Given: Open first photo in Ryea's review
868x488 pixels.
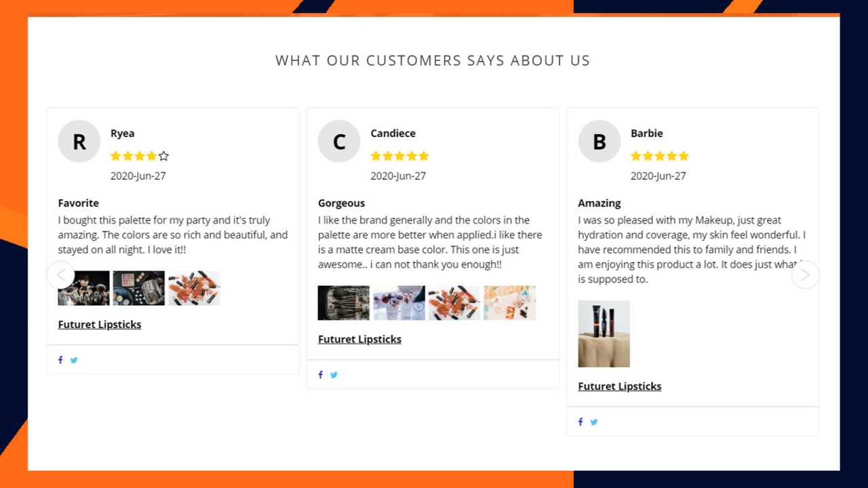Looking at the screenshot, I should 83,288.
